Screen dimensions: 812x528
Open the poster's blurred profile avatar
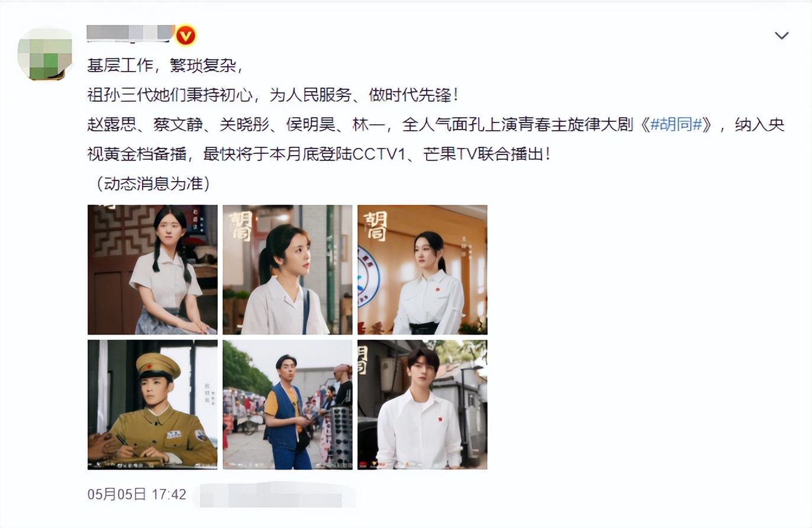(x=46, y=54)
